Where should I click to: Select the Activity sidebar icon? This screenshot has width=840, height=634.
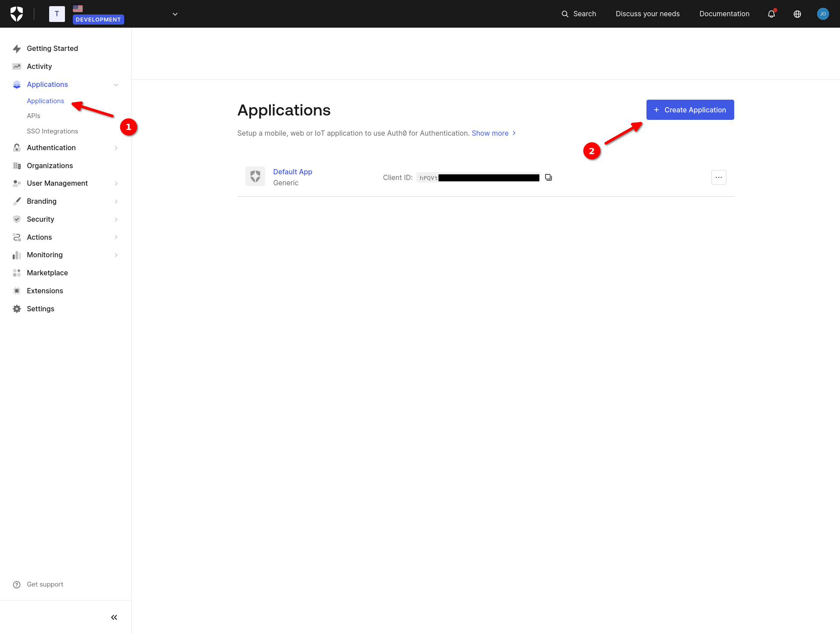click(x=17, y=66)
